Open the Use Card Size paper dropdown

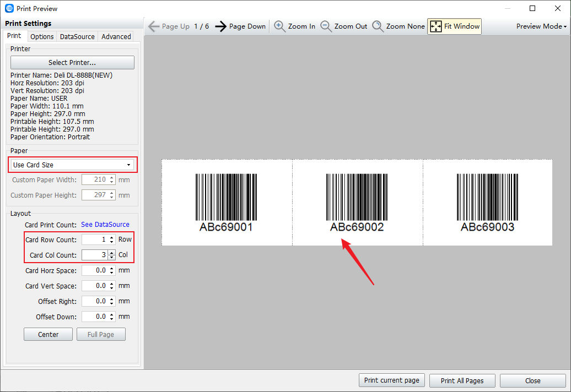72,165
